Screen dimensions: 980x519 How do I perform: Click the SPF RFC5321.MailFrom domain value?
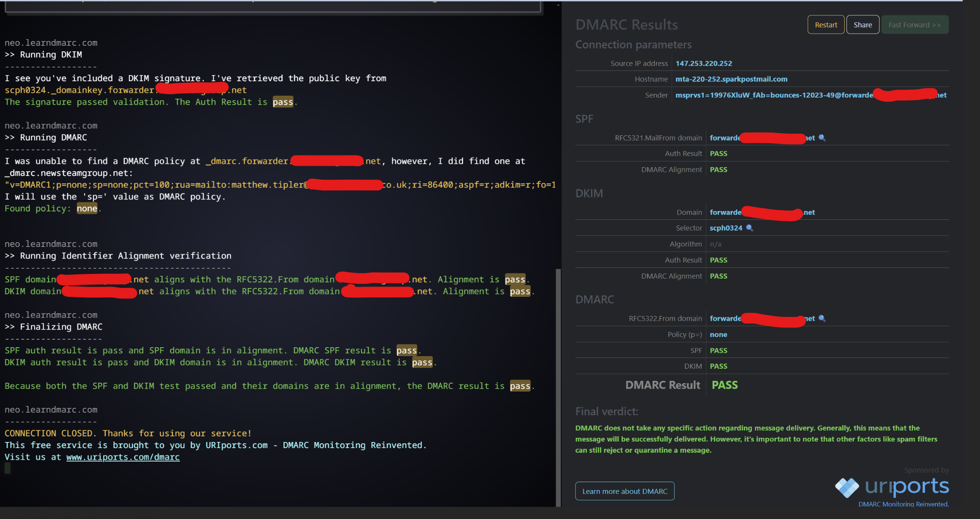[x=725, y=138]
